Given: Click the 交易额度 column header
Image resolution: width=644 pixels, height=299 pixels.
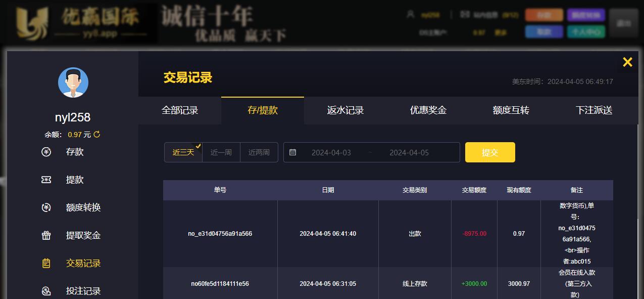Looking at the screenshot, I should [474, 190].
